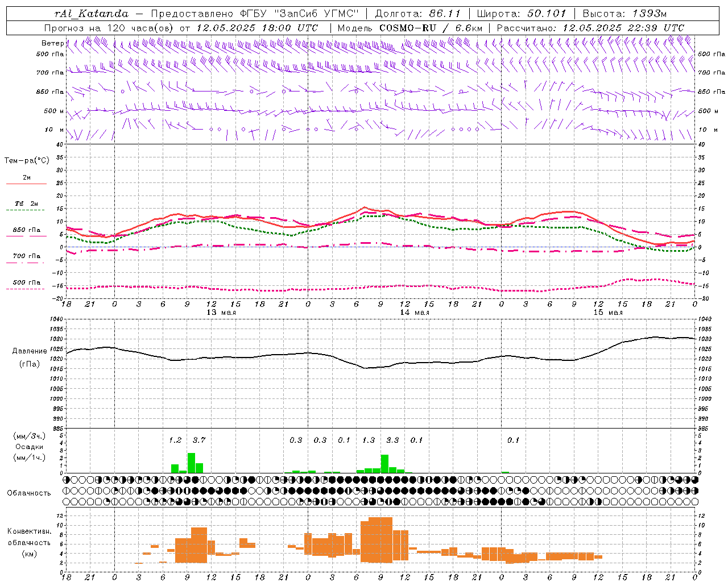Click the '15 мая' date label
This screenshot has width=728, height=582.
pos(608,313)
